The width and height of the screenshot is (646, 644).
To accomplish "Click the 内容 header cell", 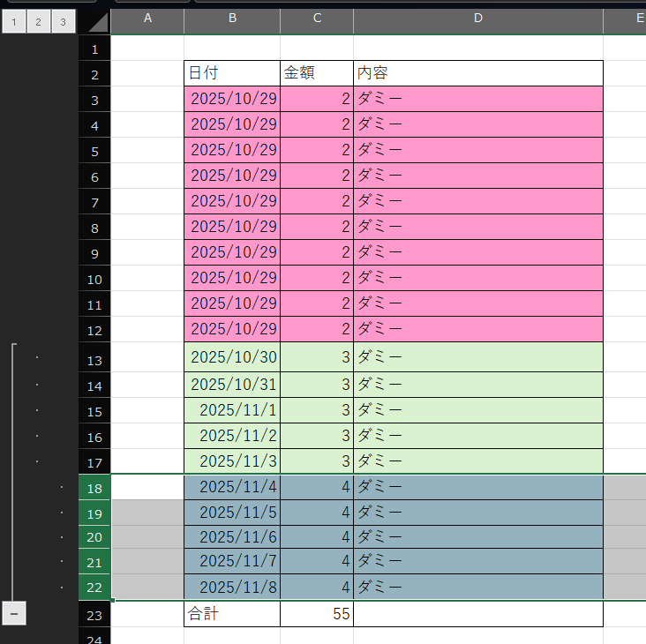I will tap(477, 73).
